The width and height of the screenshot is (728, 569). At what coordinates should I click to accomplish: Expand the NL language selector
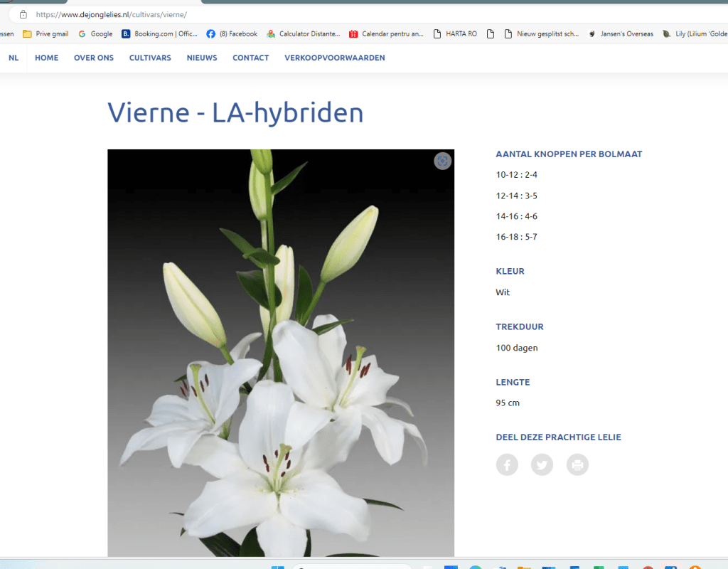[x=14, y=58]
